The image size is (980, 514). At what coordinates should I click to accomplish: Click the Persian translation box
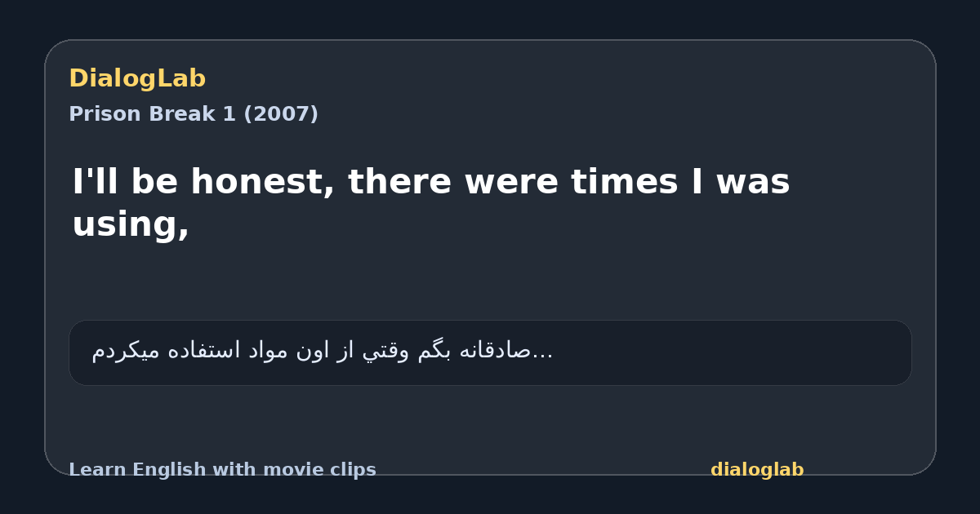click(x=490, y=352)
